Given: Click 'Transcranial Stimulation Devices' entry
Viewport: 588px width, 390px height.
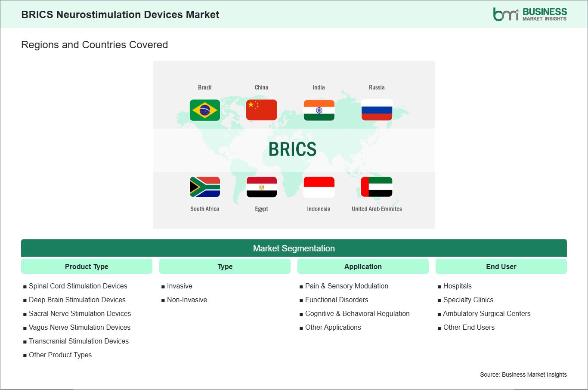Looking at the screenshot, I should click(79, 341).
